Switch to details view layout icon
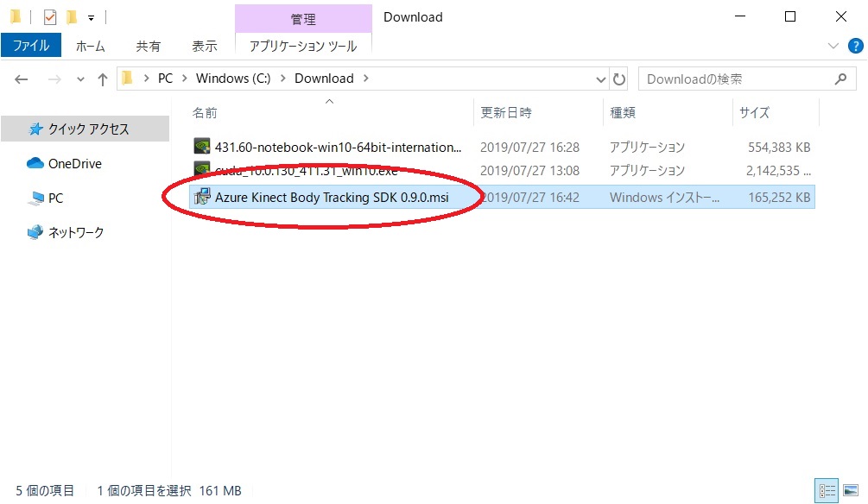Image resolution: width=868 pixels, height=504 pixels. click(827, 490)
